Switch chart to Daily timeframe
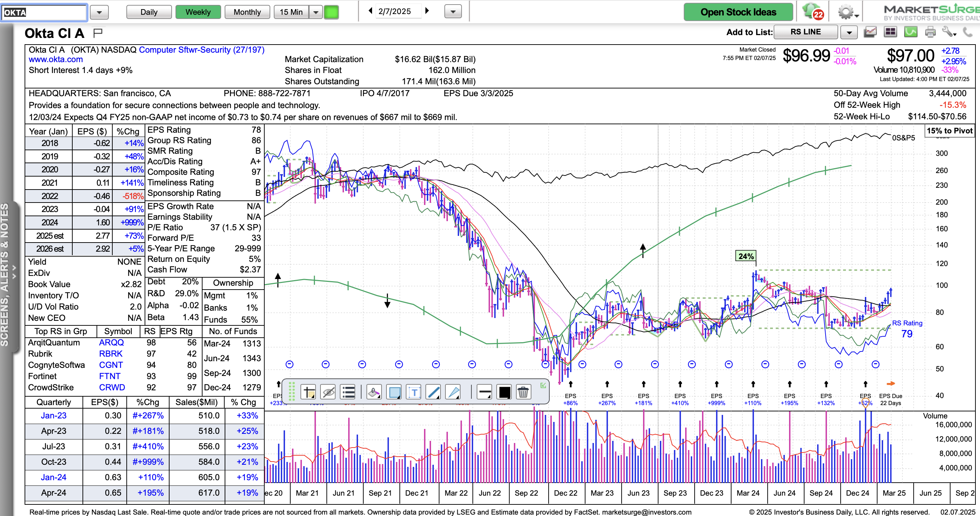This screenshot has height=516, width=980. point(149,12)
